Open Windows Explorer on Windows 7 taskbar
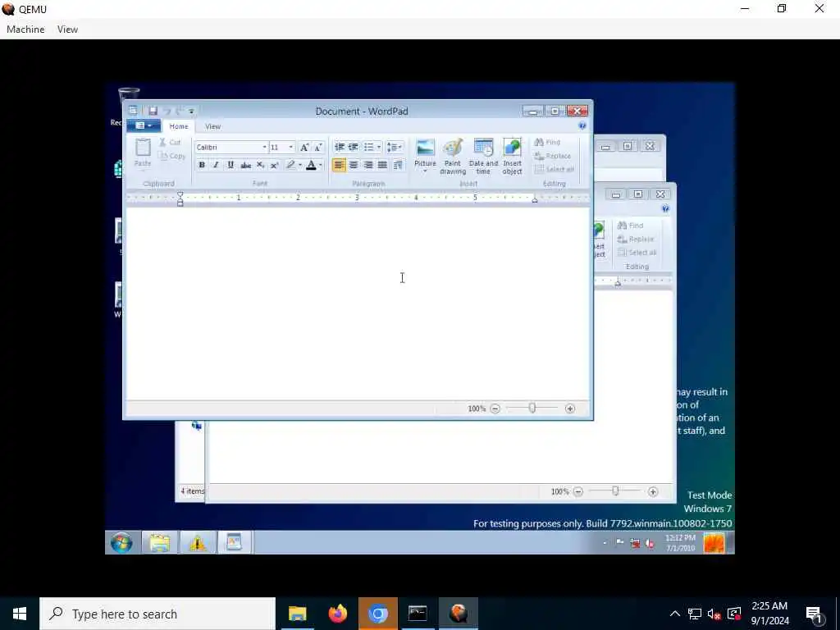The height and width of the screenshot is (630, 840). (x=159, y=543)
